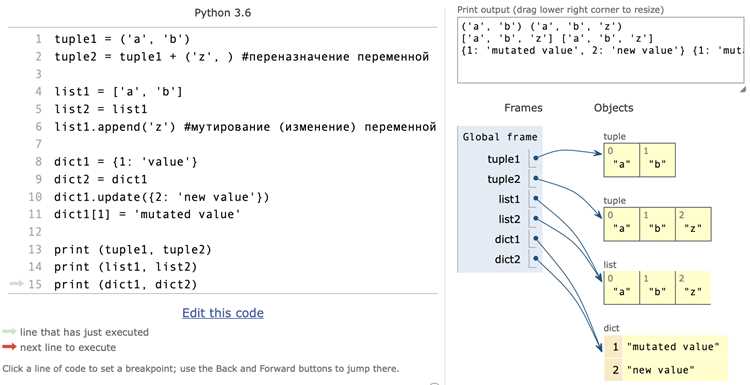Screen dimensions: 750x385
Task: Click line 4 list1 = ['a', 'b']
Action: point(118,92)
